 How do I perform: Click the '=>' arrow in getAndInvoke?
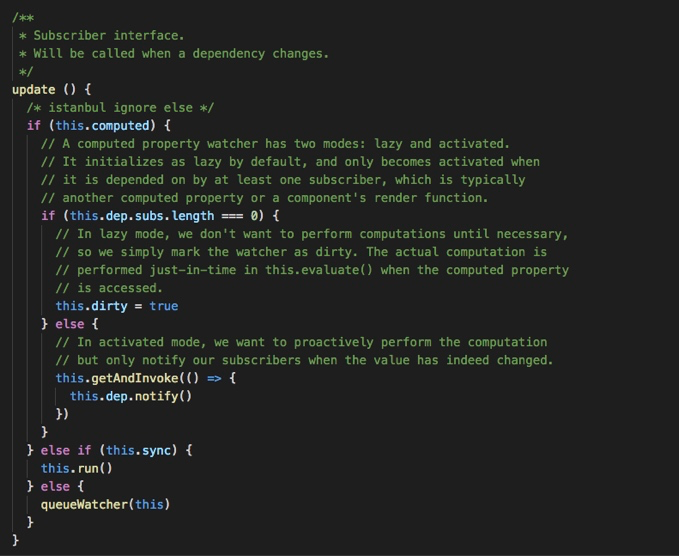[x=214, y=378]
